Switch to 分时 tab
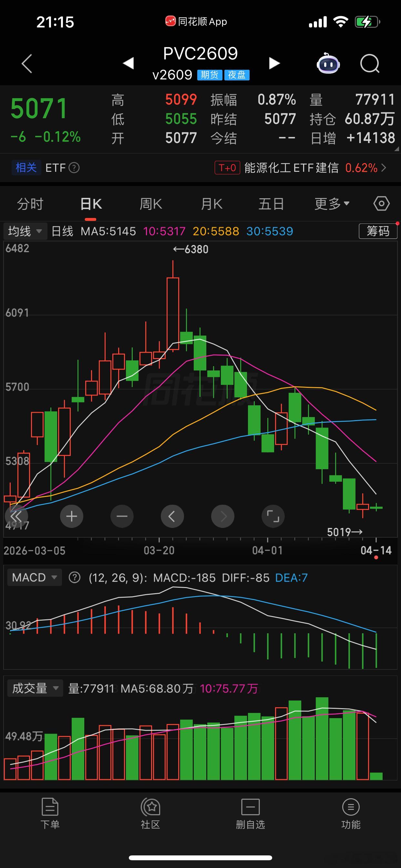Viewport: 401px width, 868px height. point(30,204)
